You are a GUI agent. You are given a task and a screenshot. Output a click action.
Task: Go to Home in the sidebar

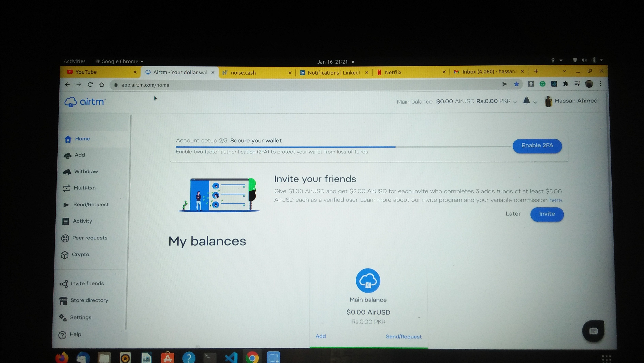pos(77,139)
